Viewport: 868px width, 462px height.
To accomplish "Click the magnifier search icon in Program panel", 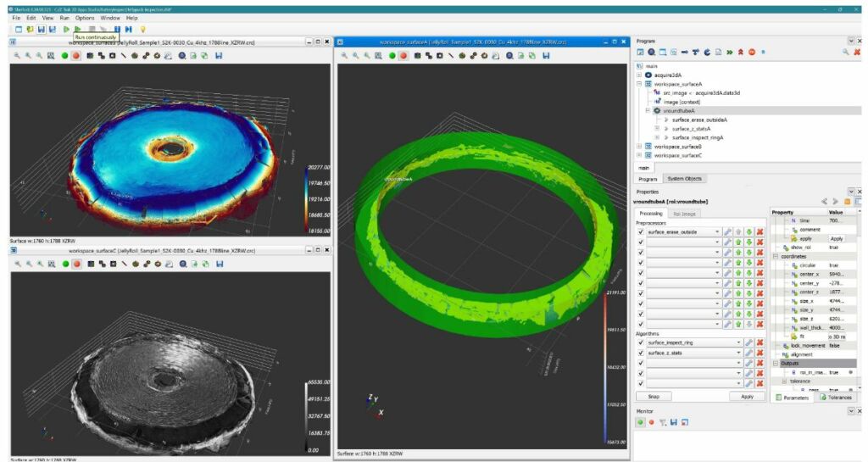I will point(845,52).
